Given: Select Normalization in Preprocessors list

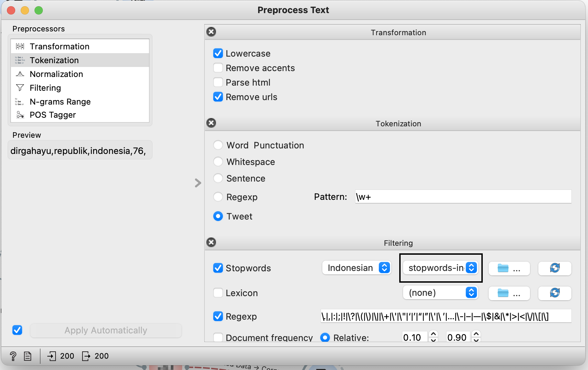Looking at the screenshot, I should [80, 74].
